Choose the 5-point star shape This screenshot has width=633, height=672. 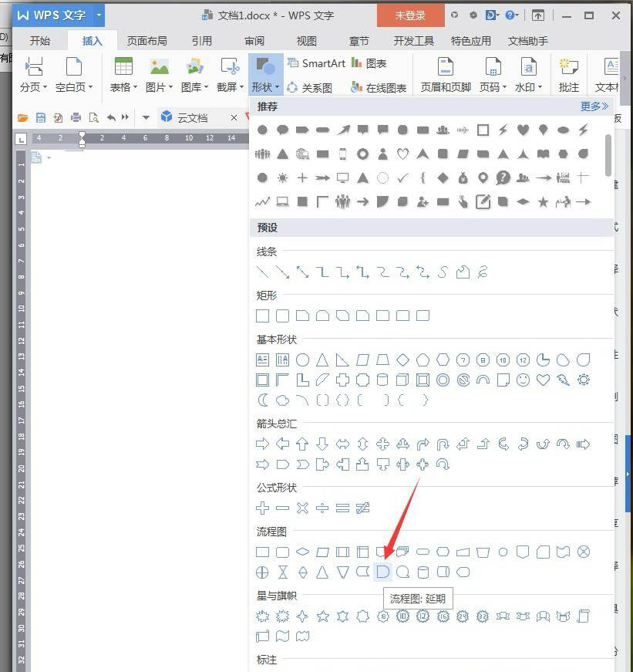pos(322,616)
